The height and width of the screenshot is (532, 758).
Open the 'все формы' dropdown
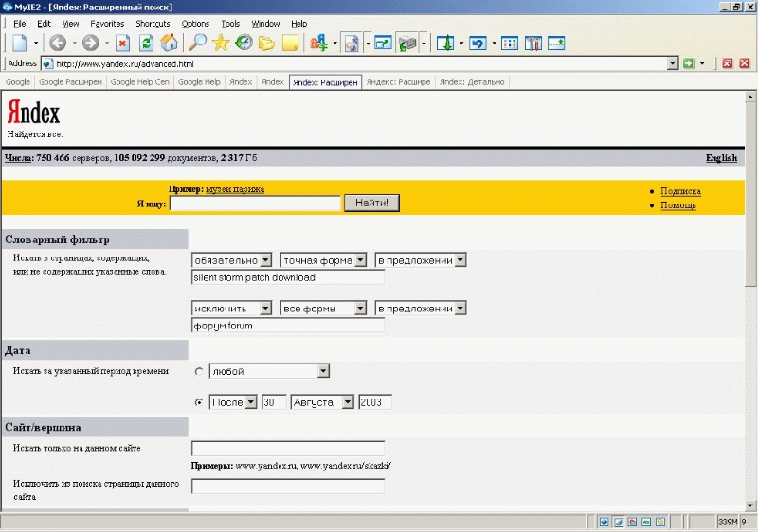[x=323, y=308]
